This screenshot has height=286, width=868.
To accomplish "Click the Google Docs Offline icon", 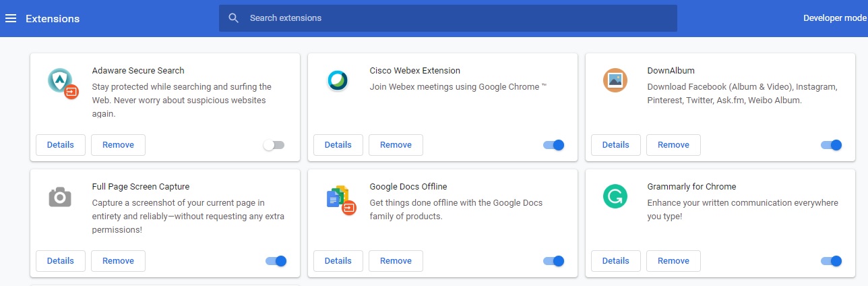I will tap(339, 198).
